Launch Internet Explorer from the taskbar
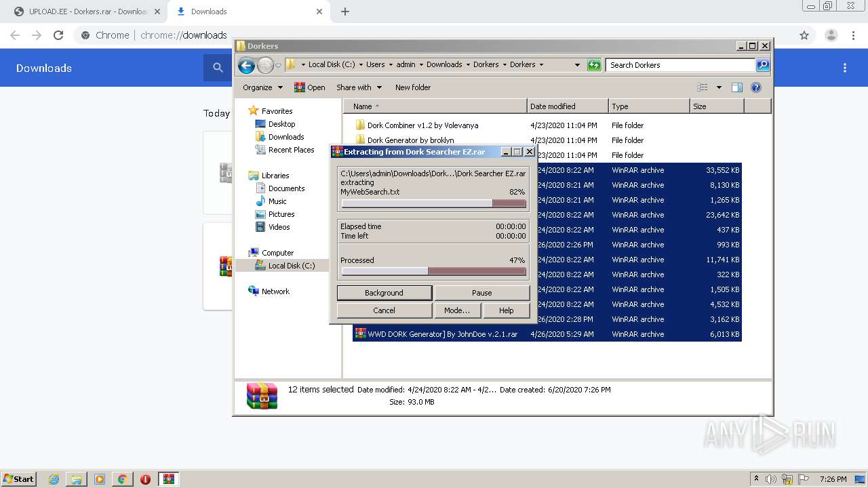Viewport: 868px width, 488px height. [54, 479]
